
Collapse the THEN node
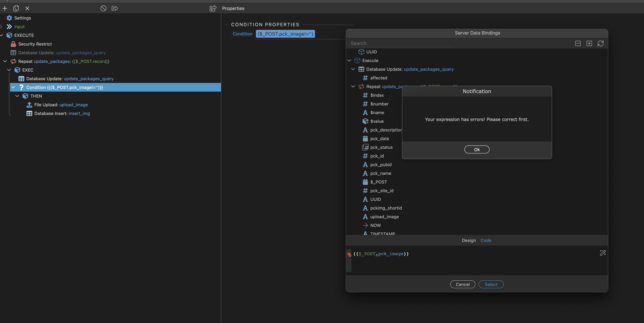pos(17,96)
